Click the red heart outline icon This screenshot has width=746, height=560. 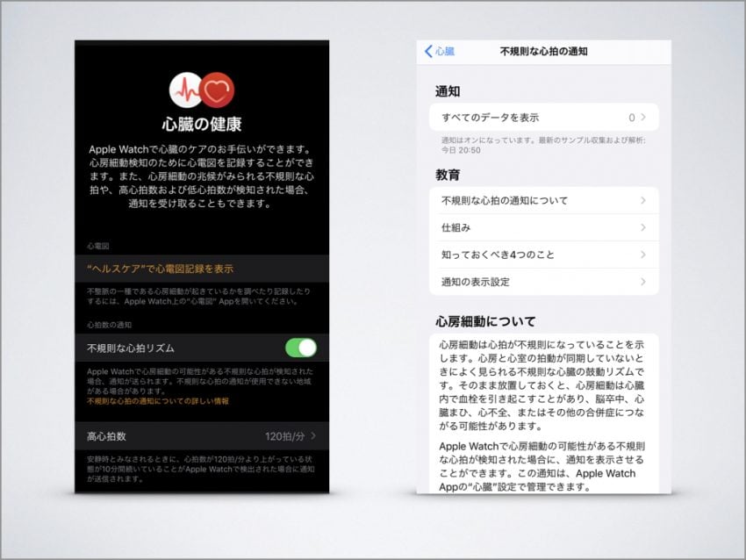[x=217, y=90]
